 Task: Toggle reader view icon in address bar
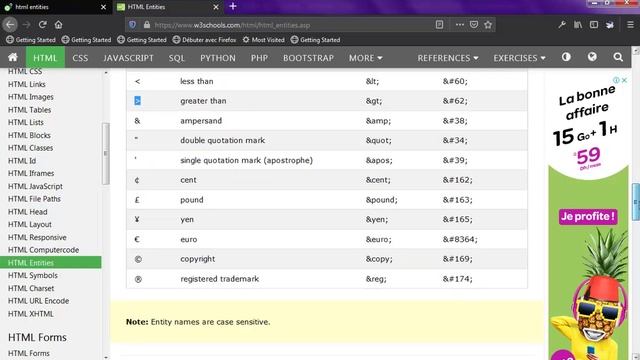click(x=439, y=25)
